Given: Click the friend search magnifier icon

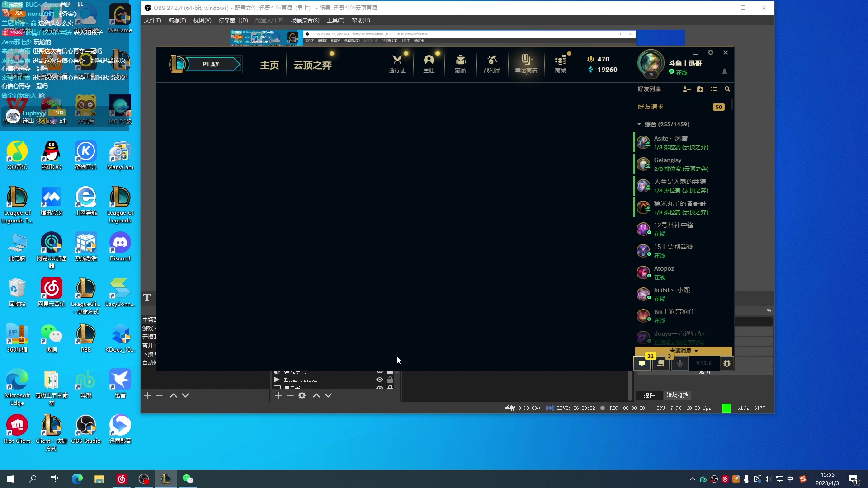Looking at the screenshot, I should (x=727, y=89).
